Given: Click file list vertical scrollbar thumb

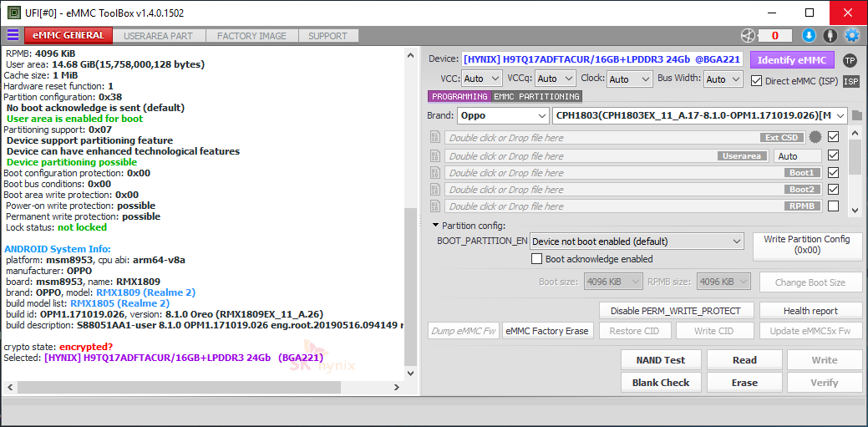Looking at the screenshot, I should [x=855, y=156].
